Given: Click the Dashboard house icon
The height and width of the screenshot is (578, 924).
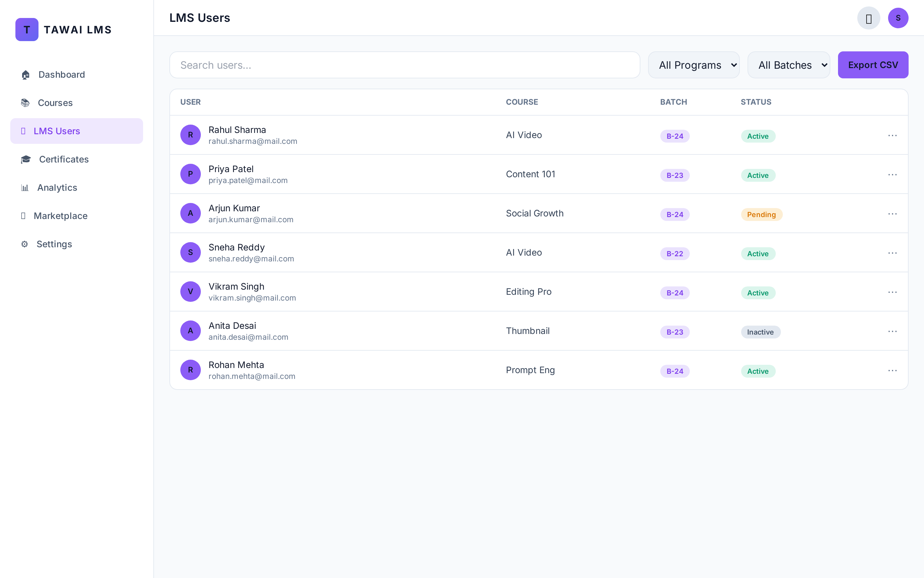Looking at the screenshot, I should [x=26, y=74].
